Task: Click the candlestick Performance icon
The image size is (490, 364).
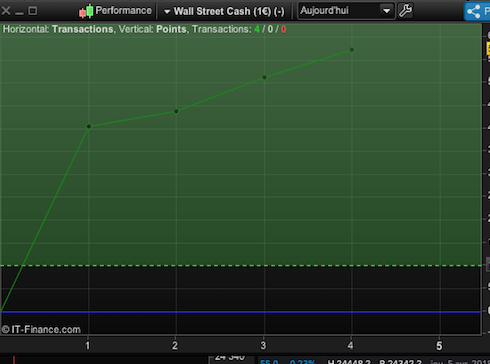Action: click(x=86, y=11)
